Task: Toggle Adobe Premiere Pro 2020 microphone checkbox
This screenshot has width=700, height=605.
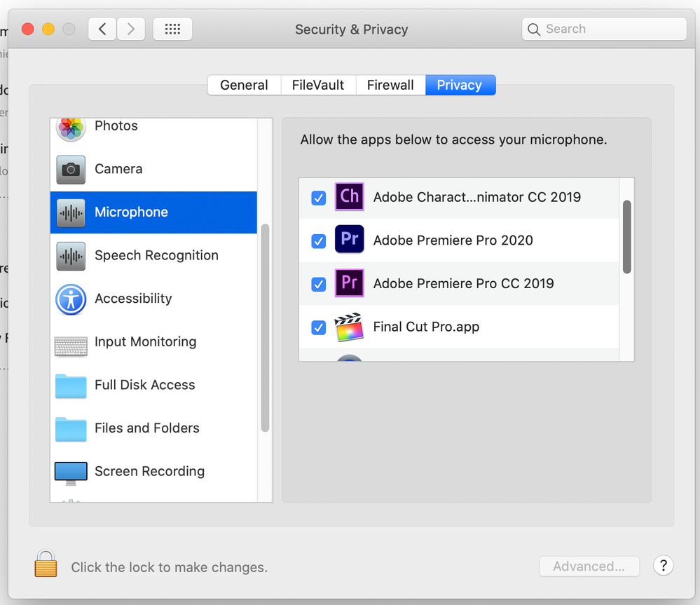Action: [x=318, y=241]
